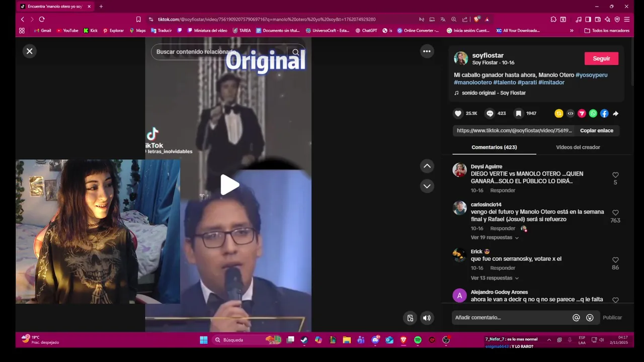Screen dimensions: 644x362
Task: Like Deysi Aguirre's comment
Action: tap(615, 175)
